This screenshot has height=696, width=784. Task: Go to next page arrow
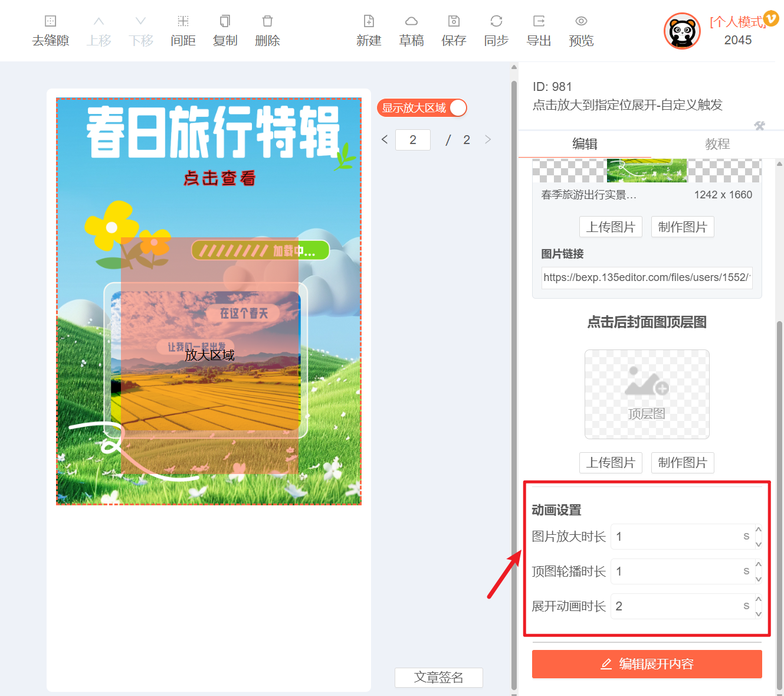click(488, 140)
